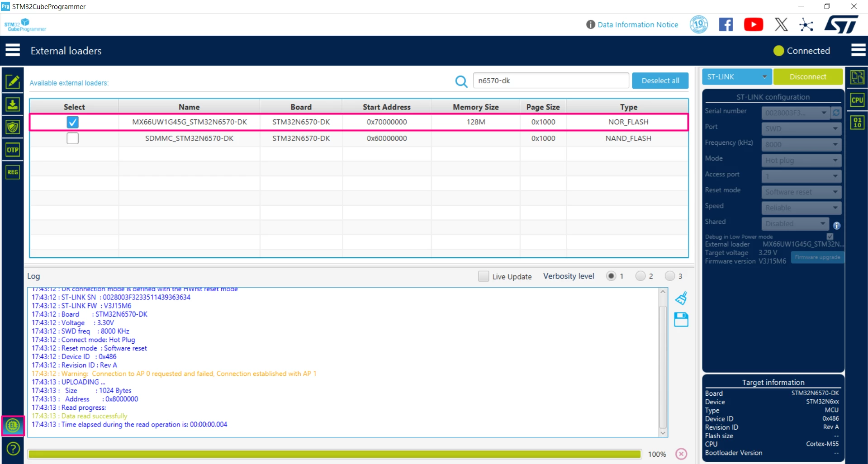Open the Erasing & Programming download icon
Screen dimensions: 868x464
click(13, 104)
